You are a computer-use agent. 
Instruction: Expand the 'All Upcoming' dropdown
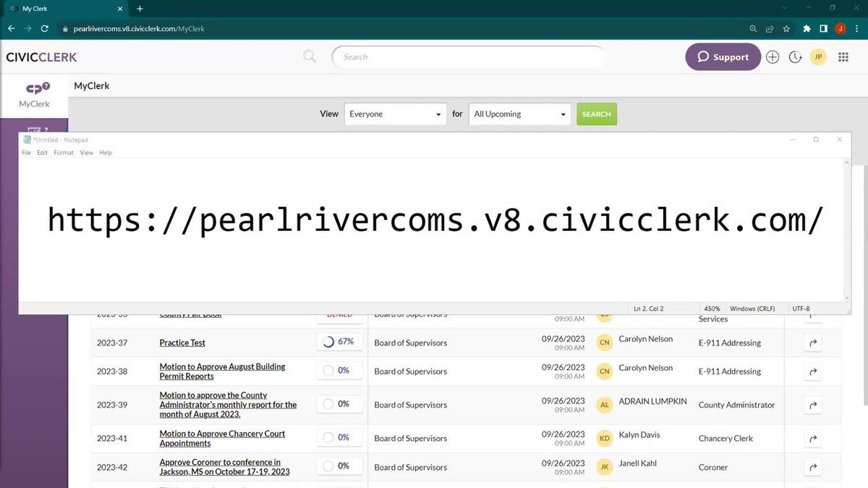[x=519, y=114]
